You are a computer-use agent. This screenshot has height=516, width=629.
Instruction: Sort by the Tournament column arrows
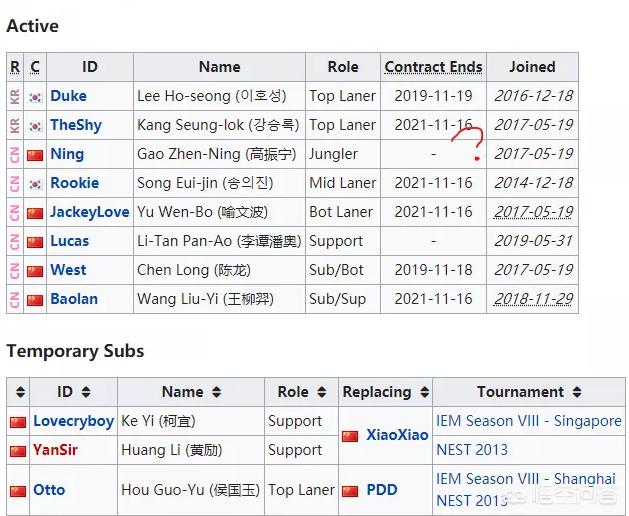(577, 392)
